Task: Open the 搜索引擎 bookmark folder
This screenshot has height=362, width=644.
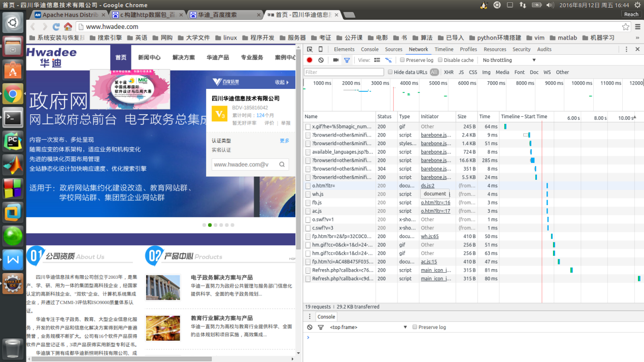Action: (x=106, y=38)
